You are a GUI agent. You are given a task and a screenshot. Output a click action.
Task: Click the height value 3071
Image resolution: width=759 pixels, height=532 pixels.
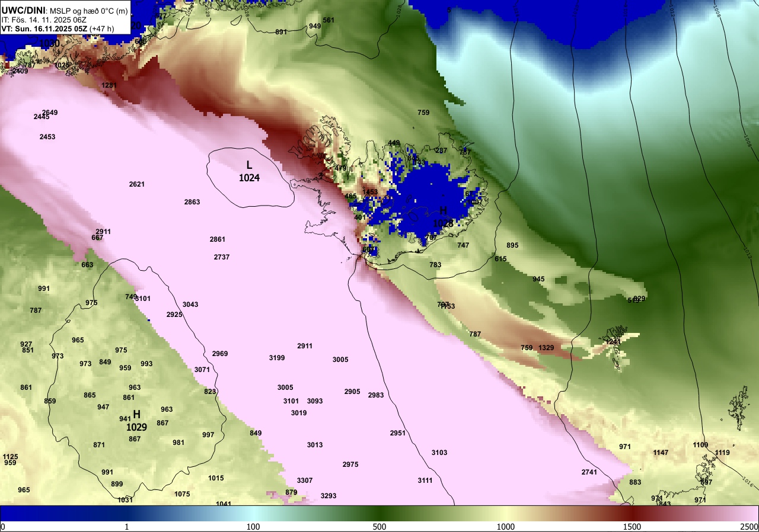202,370
